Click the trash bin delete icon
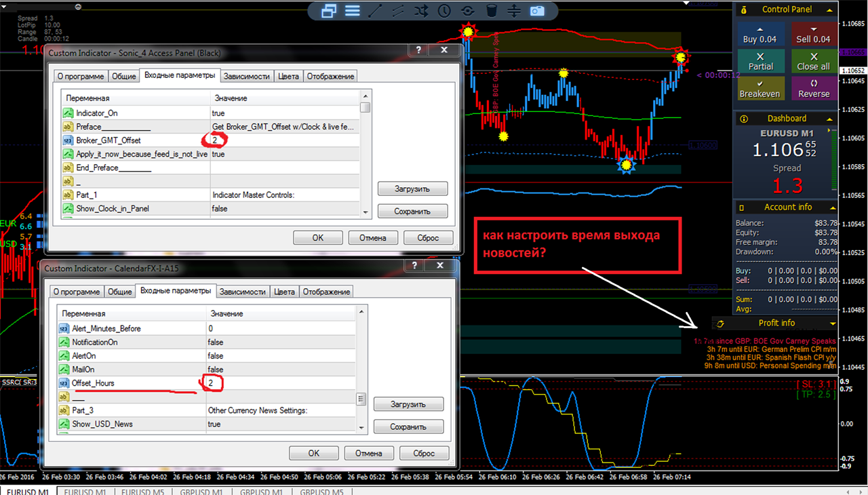Screen dimensions: 868x495 (491, 11)
